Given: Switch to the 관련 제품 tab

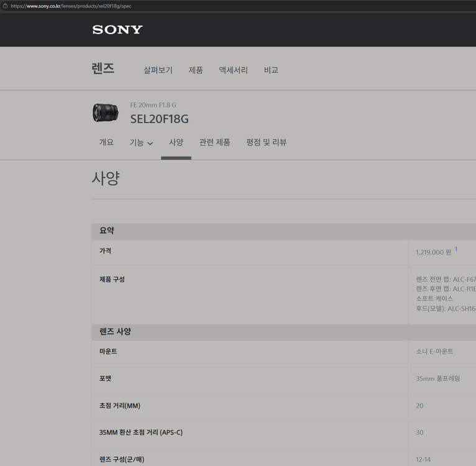Looking at the screenshot, I should (x=214, y=142).
